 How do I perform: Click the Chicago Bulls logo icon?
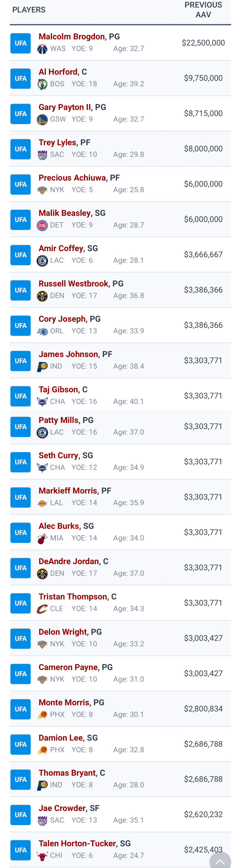tap(42, 855)
